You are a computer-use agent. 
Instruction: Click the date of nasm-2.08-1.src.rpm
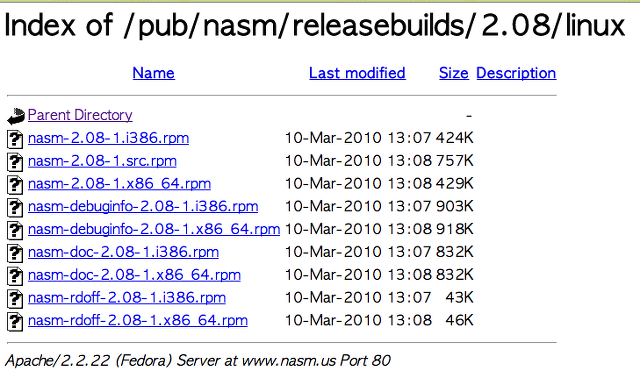[x=358, y=161]
